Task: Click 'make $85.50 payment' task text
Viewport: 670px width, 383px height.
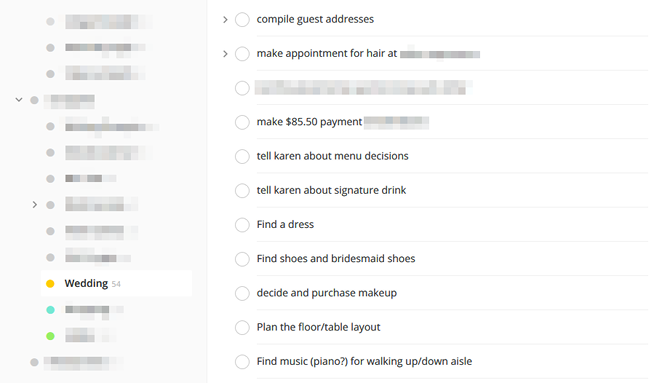Action: pyautogui.click(x=309, y=122)
